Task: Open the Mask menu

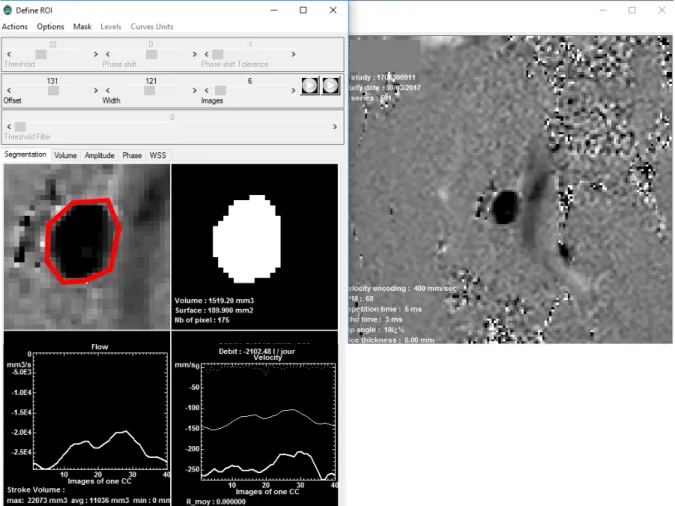Action: coord(82,27)
